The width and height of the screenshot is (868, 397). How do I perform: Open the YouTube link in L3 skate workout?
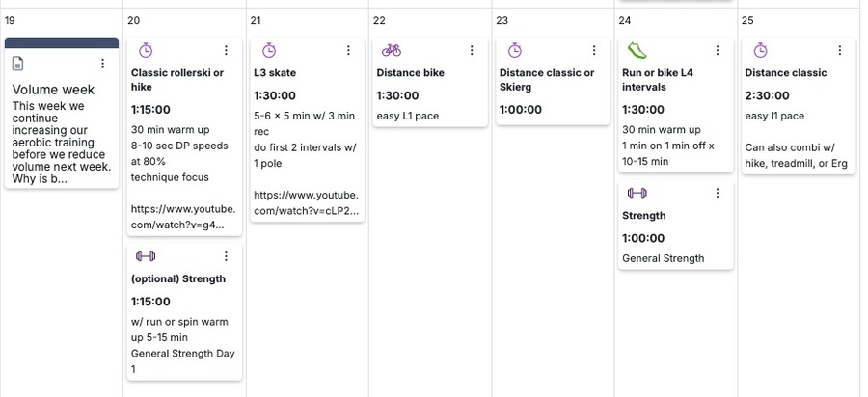coord(306,202)
